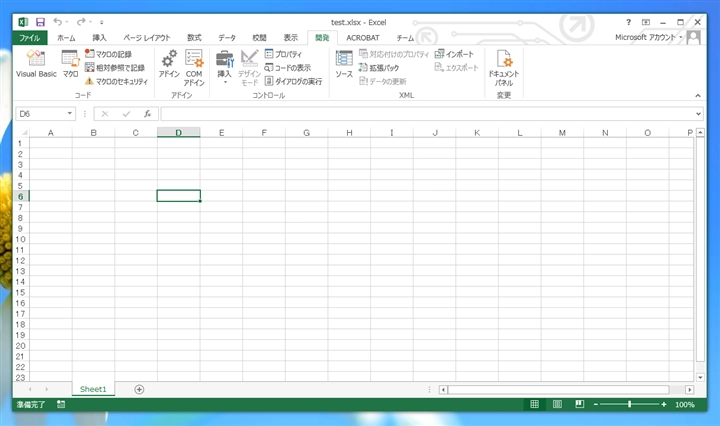
Task: Start マクロの記録 macro recording
Action: 108,54
